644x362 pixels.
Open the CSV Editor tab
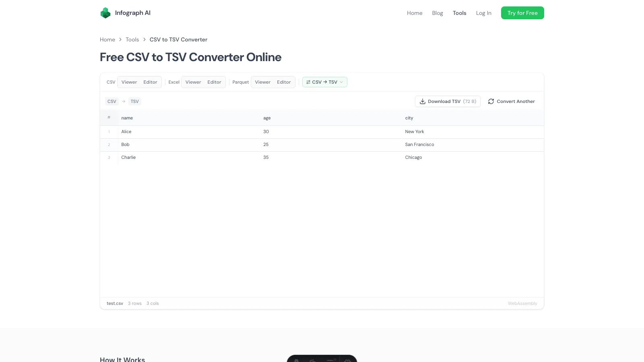150,82
